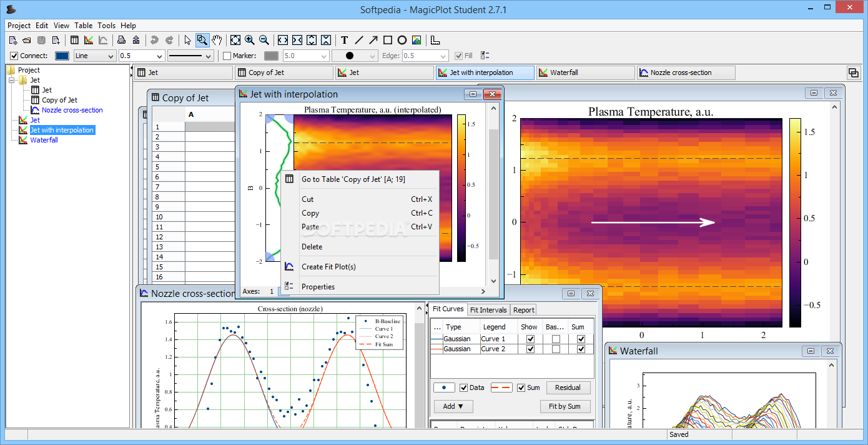Click the New Project toolbar icon
This screenshot has height=445, width=868.
13,40
